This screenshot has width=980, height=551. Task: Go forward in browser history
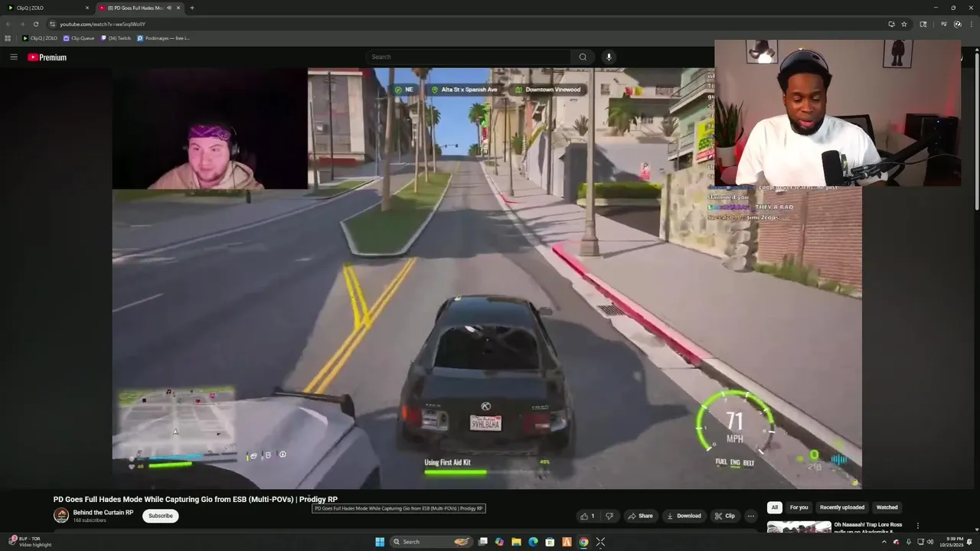[x=21, y=24]
